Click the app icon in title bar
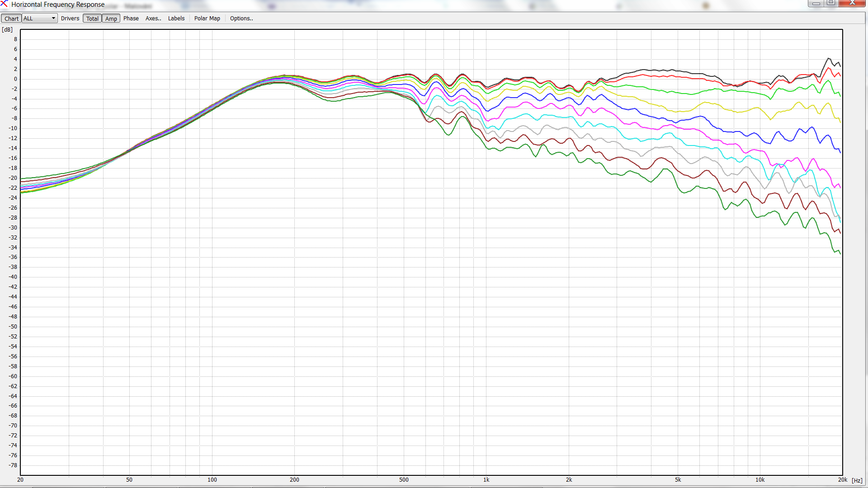Viewport: 868px width, 488px height. coord(5,4)
